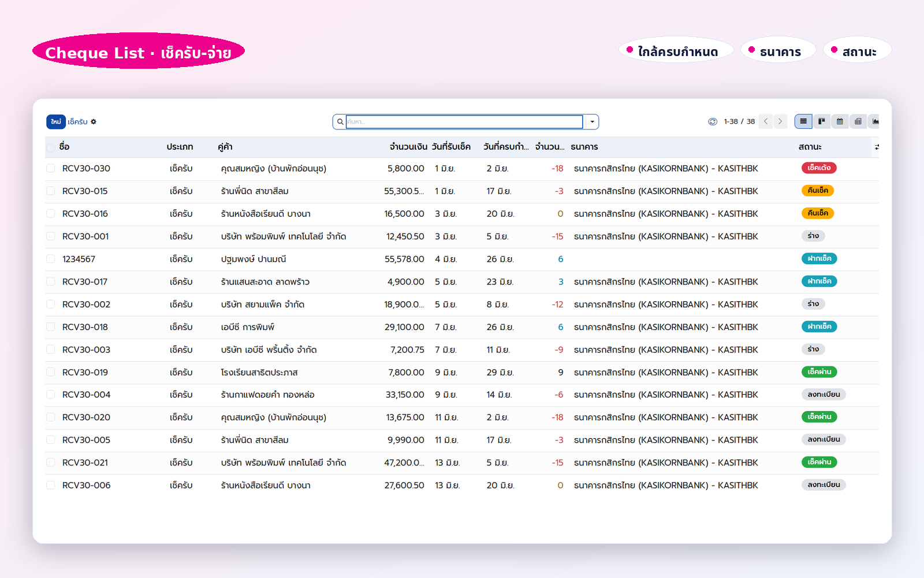Image resolution: width=924 pixels, height=578 pixels.
Task: Tick checkbox for RCV30-018
Action: [x=51, y=327]
